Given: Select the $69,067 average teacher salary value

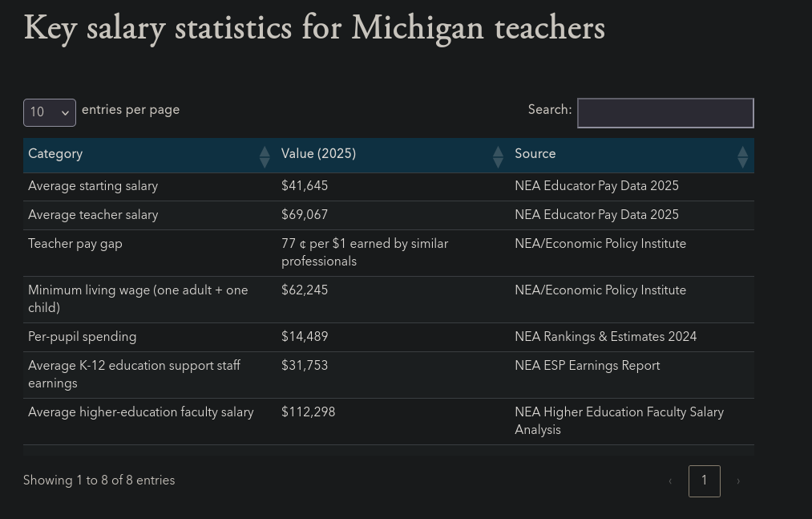Looking at the screenshot, I should pos(305,215).
